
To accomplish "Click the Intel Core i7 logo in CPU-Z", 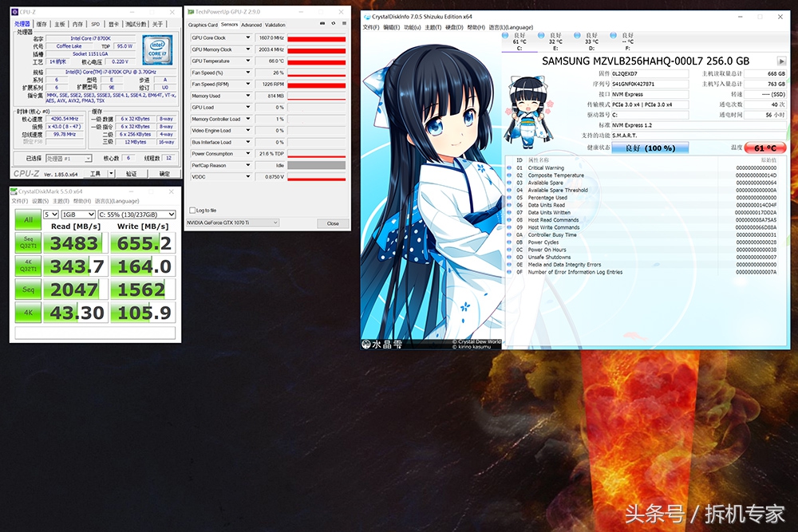I will [160, 50].
